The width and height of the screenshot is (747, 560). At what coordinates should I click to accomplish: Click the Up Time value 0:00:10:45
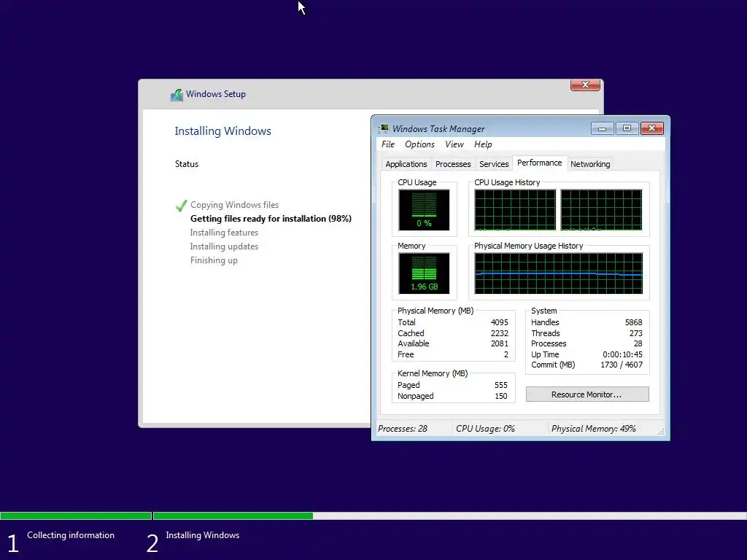(622, 354)
